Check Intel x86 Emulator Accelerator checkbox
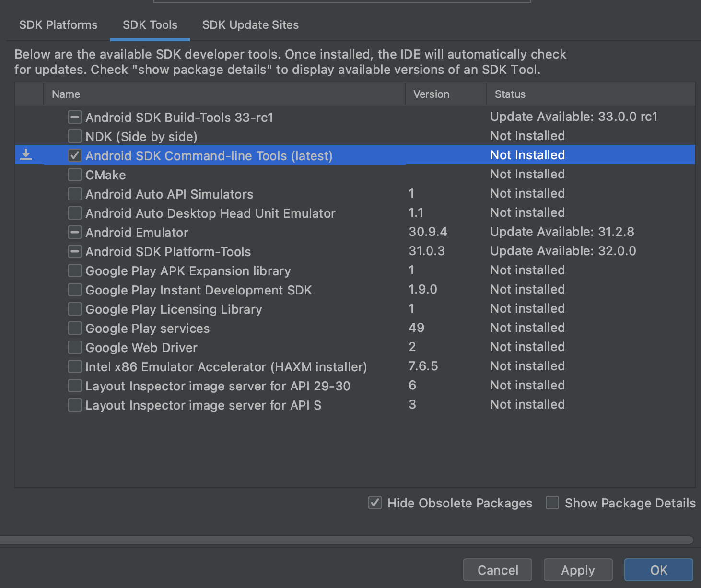Screen dimensions: 701x588 click(74, 366)
